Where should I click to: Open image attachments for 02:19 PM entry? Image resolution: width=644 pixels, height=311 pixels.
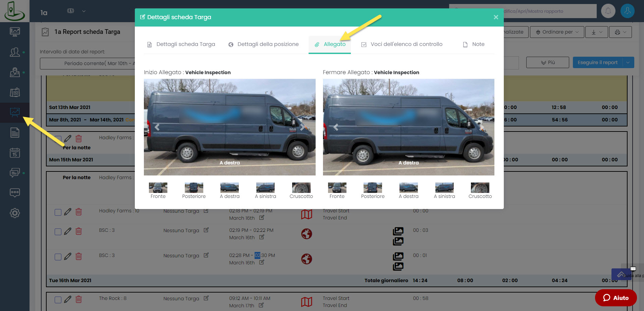[398, 231]
